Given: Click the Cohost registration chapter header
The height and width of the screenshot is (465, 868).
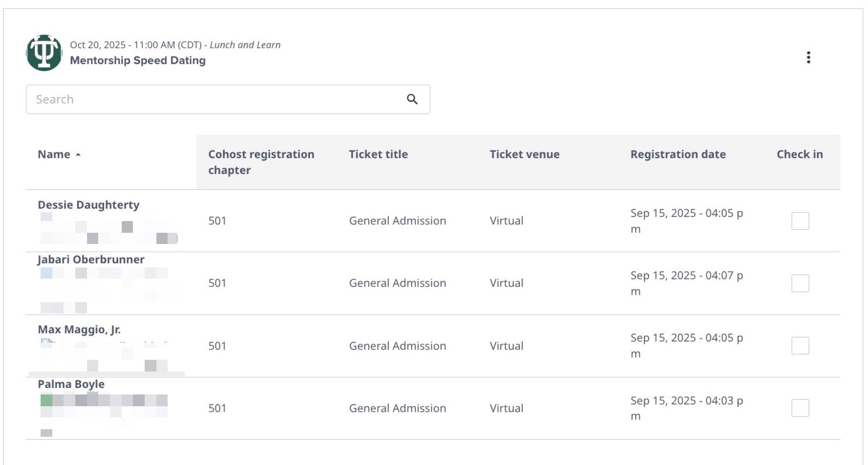Looking at the screenshot, I should (x=261, y=162).
